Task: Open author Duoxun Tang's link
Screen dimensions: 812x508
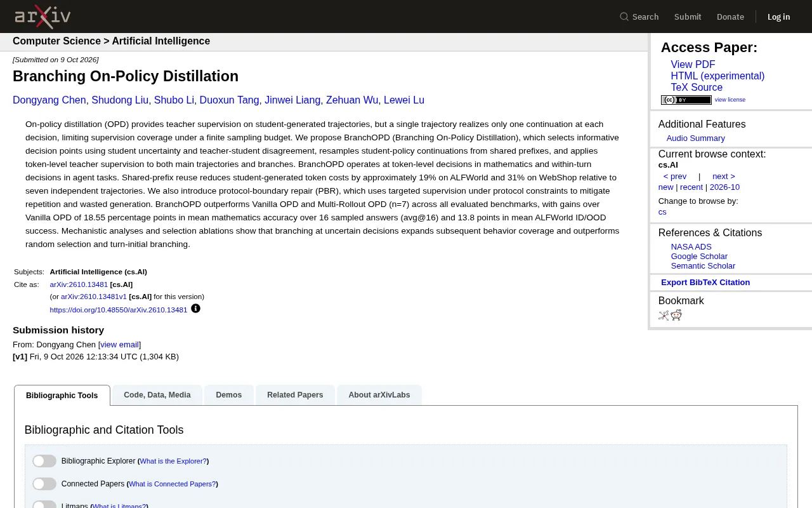Action: tap(229, 100)
